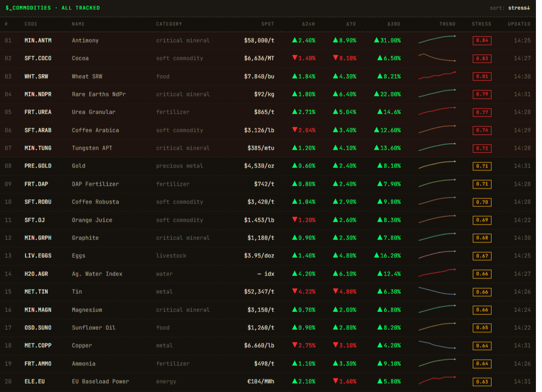Sort by the Δ24H column header
This screenshot has width=542, height=392.
(x=308, y=24)
